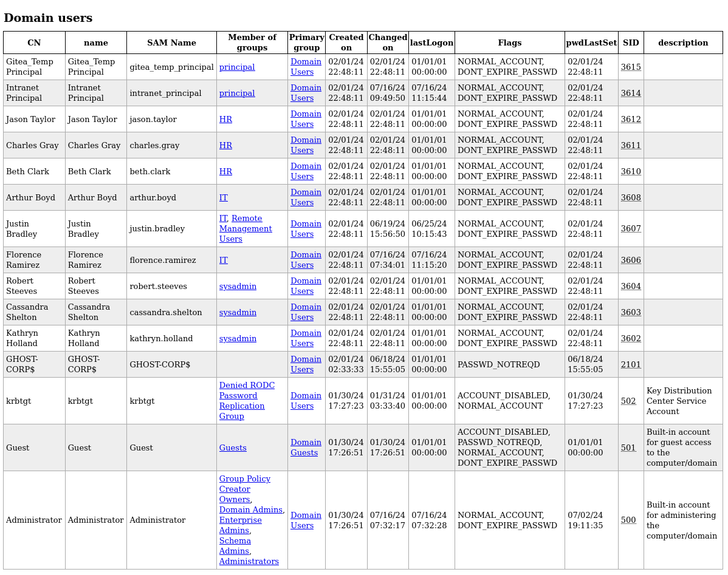Open sysadmin group link for Robert Steeves
728x575 pixels.
coord(238,286)
